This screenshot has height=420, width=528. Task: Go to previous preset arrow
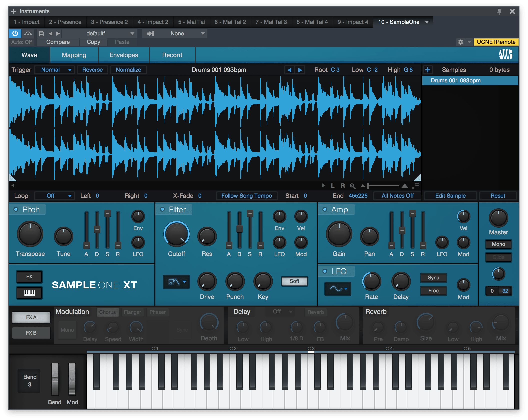pos(51,33)
